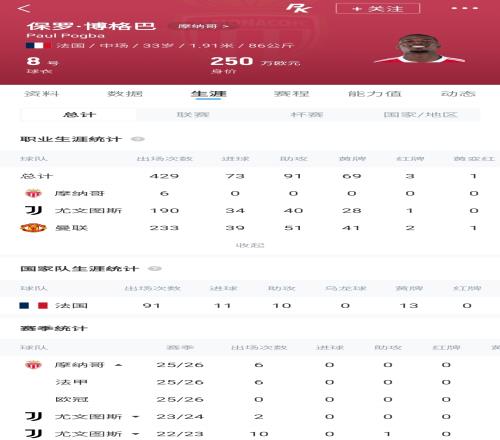500x440 pixels.
Task: Tap the 出场次数 column header in career table
Action: (x=164, y=159)
